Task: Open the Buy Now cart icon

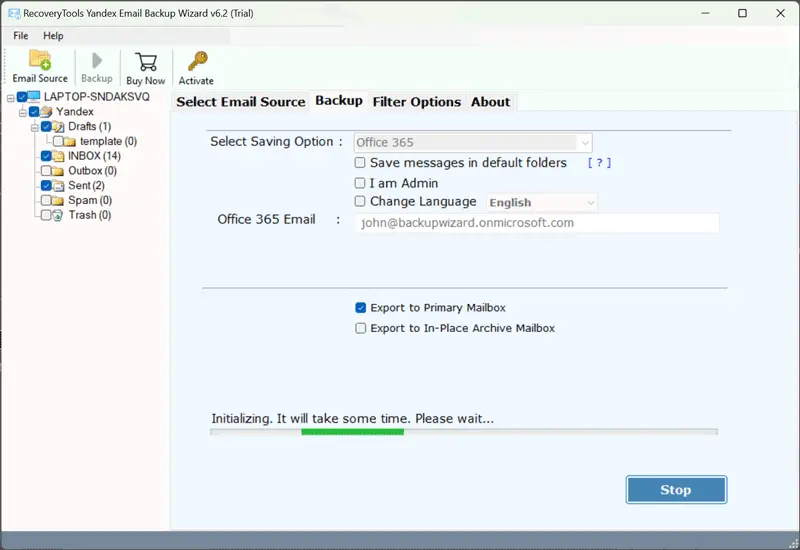Action: point(146,62)
